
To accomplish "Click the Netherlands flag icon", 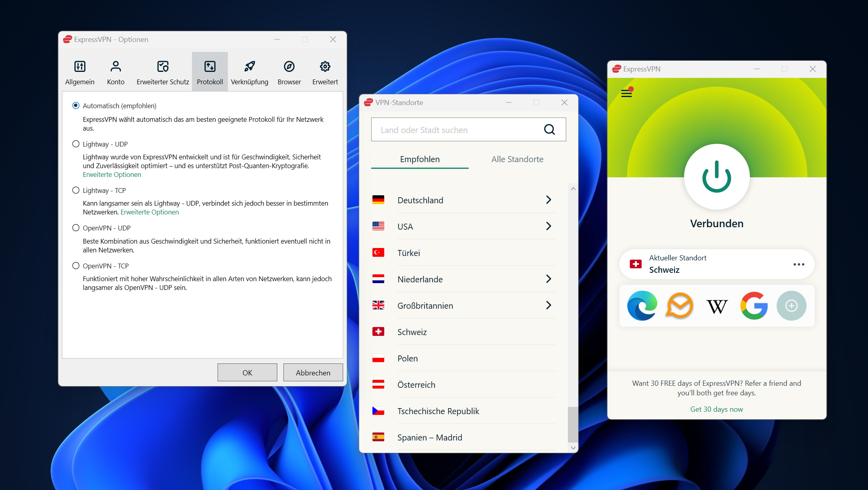I will pos(378,279).
